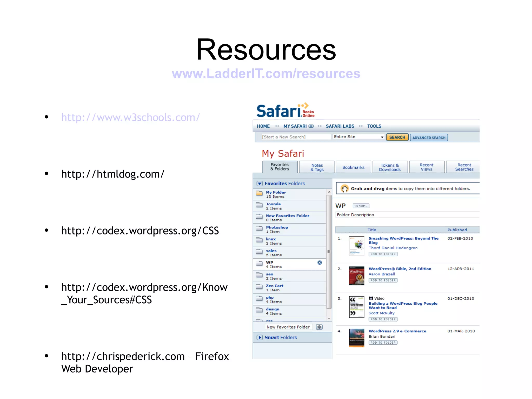The height and width of the screenshot is (399, 532).
Task: Open the w3schools.com link
Action: pos(130,117)
